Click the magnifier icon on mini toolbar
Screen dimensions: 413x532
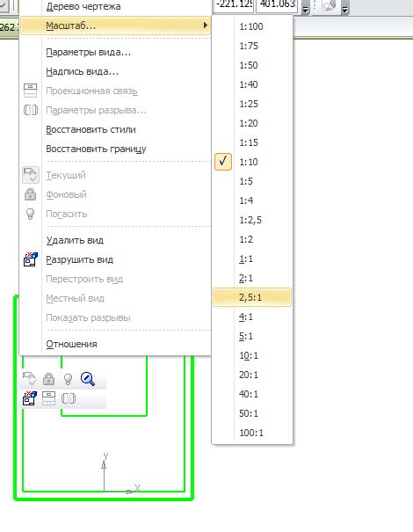[x=88, y=379]
